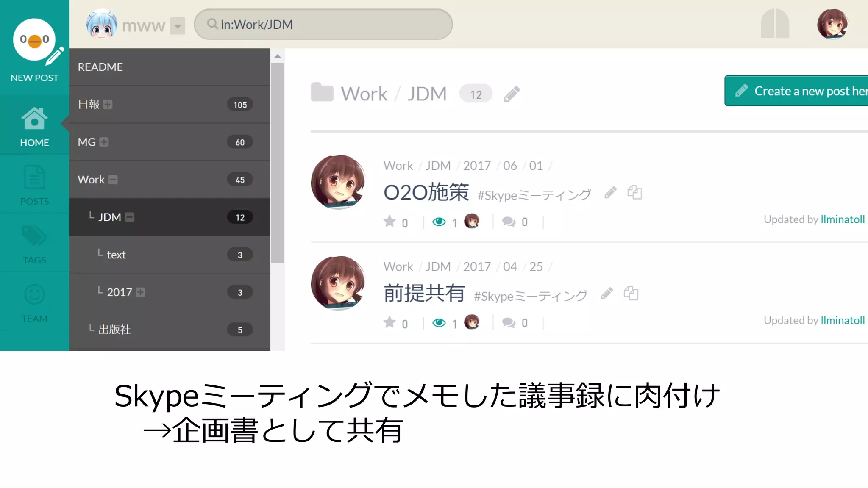Click the sidebar scrollbar up arrow
The width and height of the screenshot is (868, 488).
point(278,56)
